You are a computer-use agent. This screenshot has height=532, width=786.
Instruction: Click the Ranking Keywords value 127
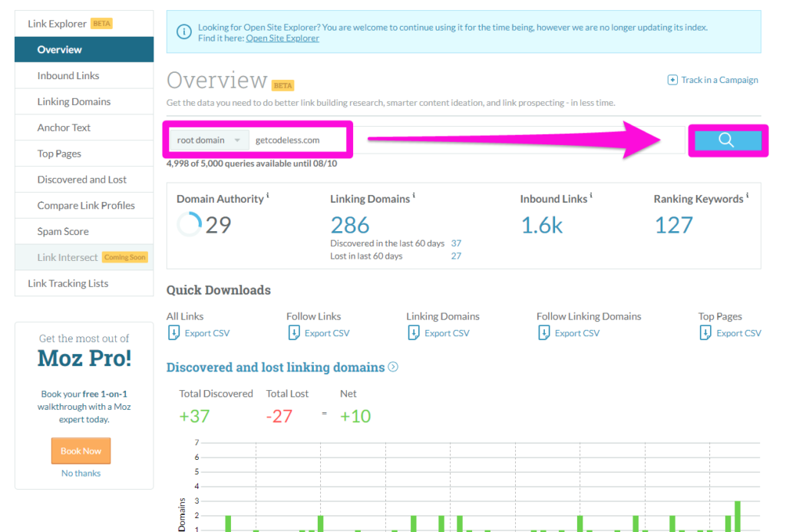(674, 225)
